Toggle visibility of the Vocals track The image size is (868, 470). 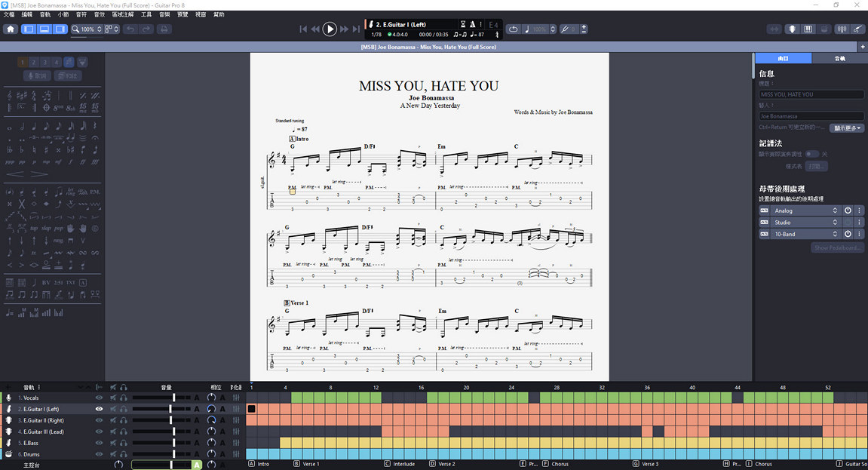[99, 398]
